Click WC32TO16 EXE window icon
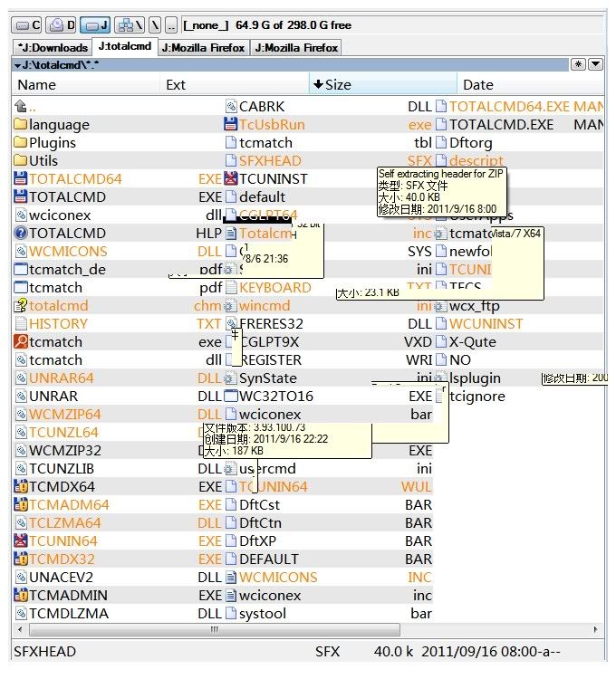The width and height of the screenshot is (616, 679). click(231, 396)
